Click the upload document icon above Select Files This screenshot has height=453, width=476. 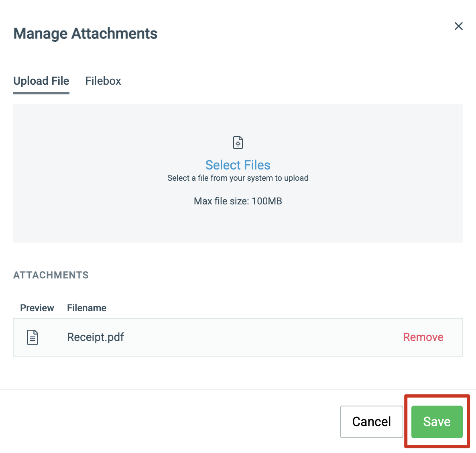pos(238,143)
